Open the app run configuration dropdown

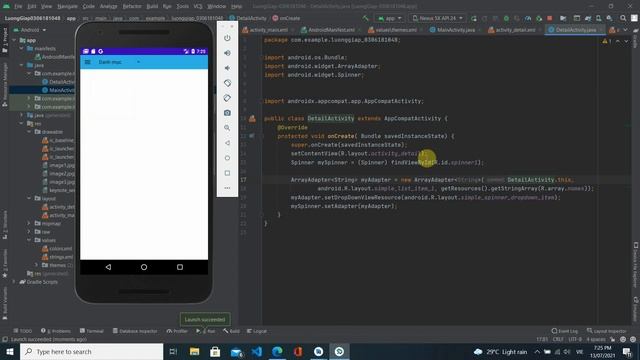[x=389, y=18]
